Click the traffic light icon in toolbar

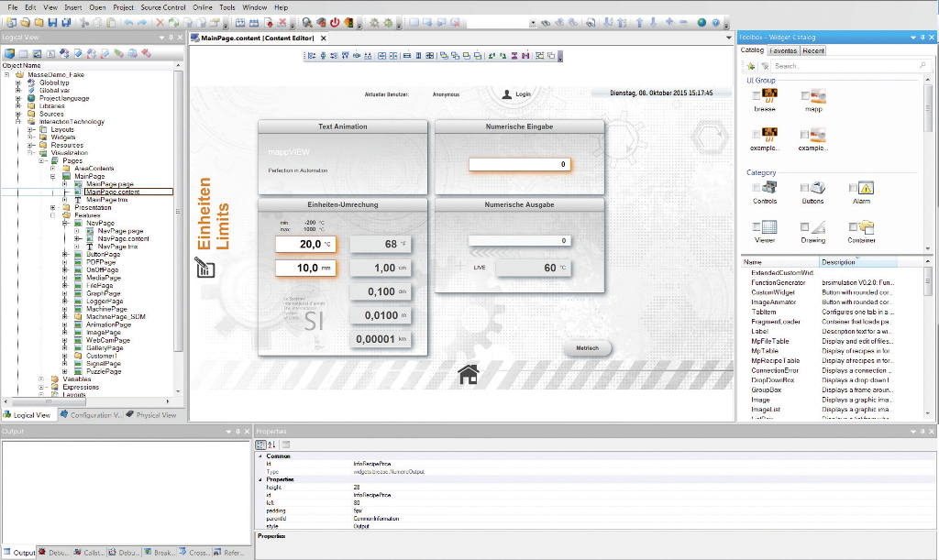click(349, 22)
